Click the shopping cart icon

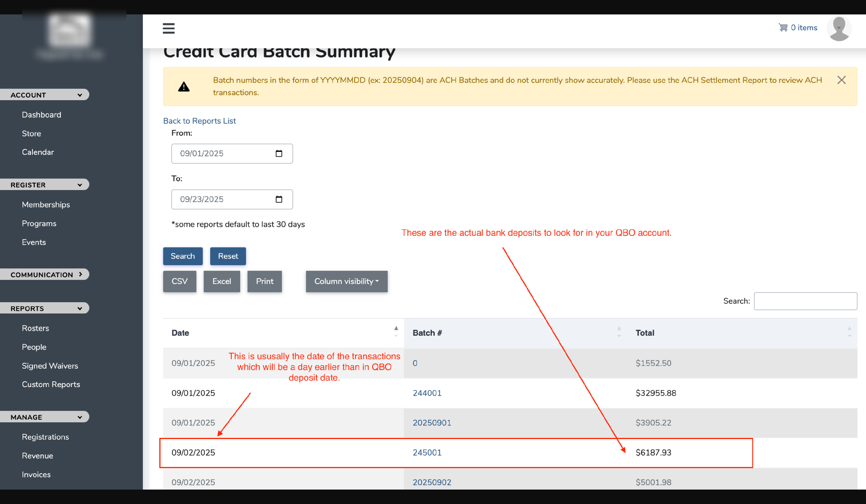point(783,27)
